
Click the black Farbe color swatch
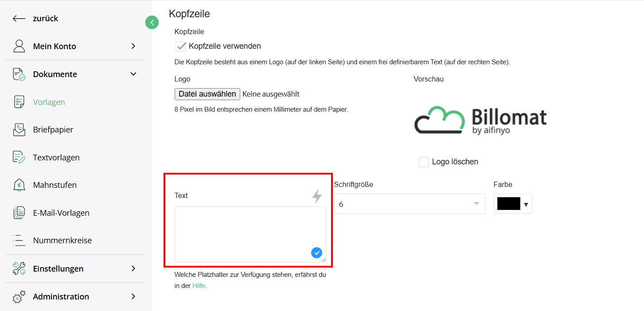click(x=509, y=204)
